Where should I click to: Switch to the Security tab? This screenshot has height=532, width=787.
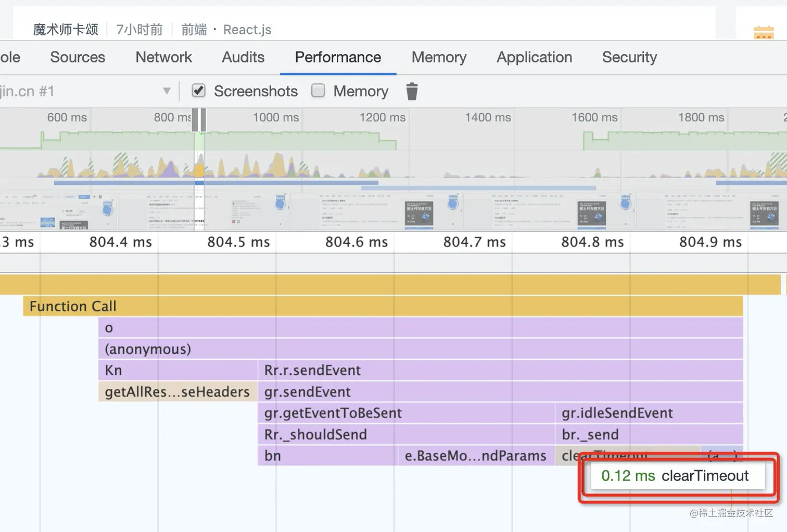[629, 57]
